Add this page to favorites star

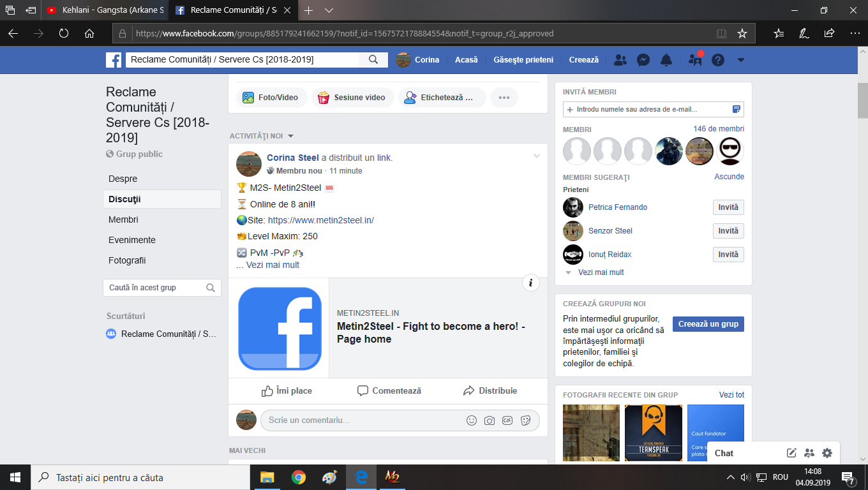tap(742, 33)
